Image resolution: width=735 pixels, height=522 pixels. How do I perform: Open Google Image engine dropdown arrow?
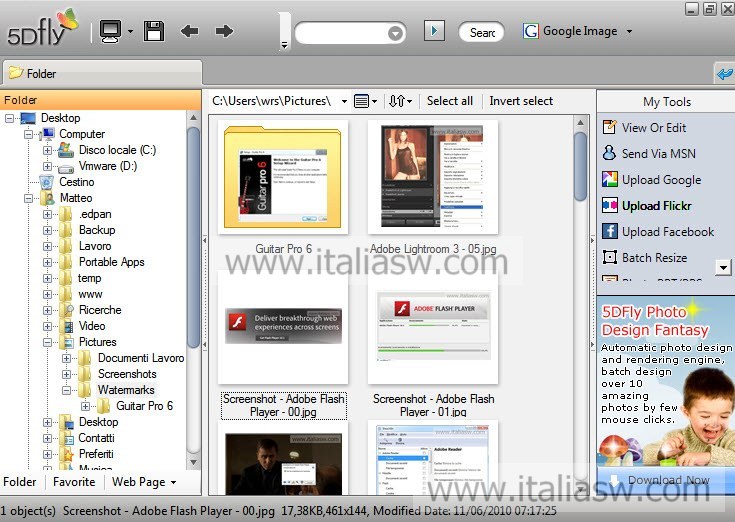629,31
